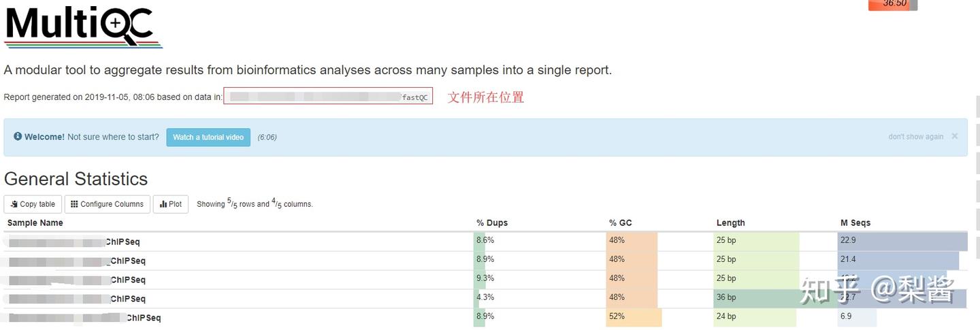Click the General Statistics heading
The width and height of the screenshot is (980, 330).
click(76, 179)
